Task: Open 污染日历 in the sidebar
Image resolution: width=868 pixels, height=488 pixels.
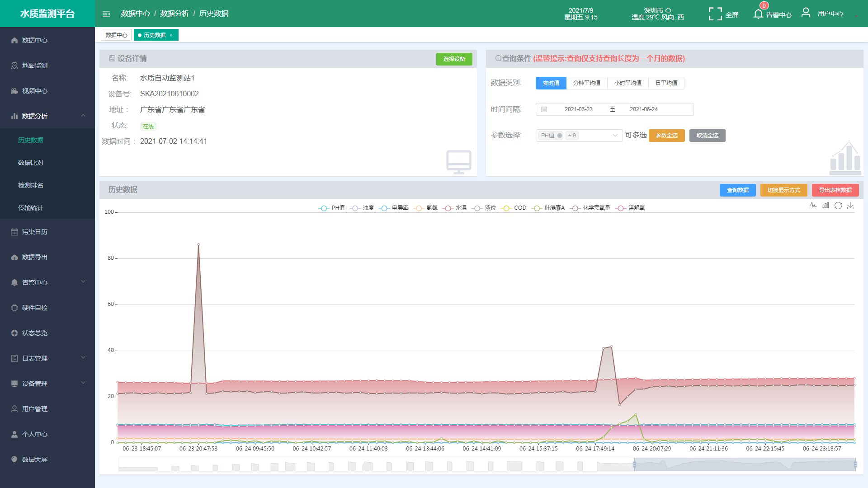Action: click(47, 232)
